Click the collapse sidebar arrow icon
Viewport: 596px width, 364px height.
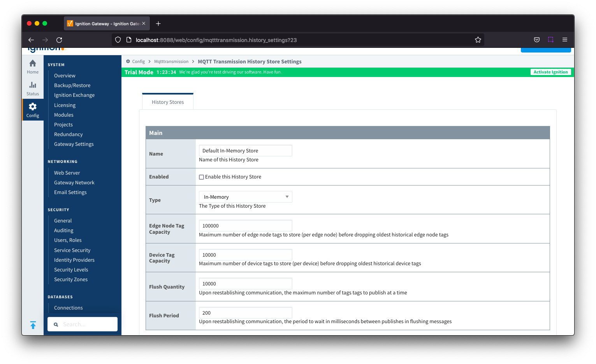(33, 325)
